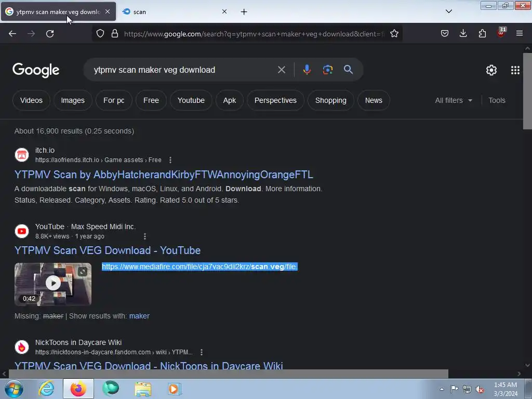The image size is (532, 399).
Task: Filter results by Images
Action: point(73,100)
